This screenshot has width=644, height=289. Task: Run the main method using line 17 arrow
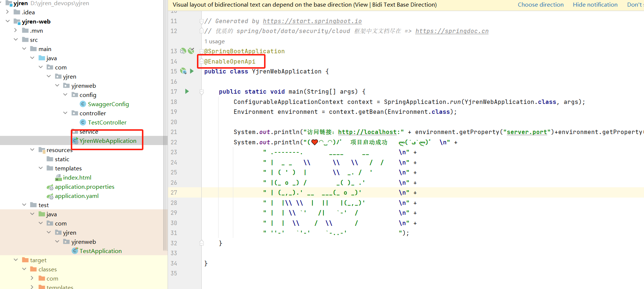(187, 91)
